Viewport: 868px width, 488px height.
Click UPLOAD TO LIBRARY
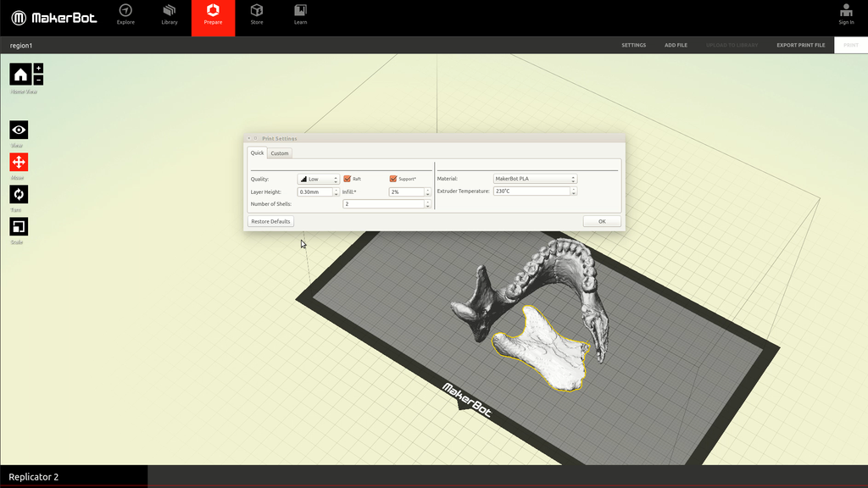732,46
